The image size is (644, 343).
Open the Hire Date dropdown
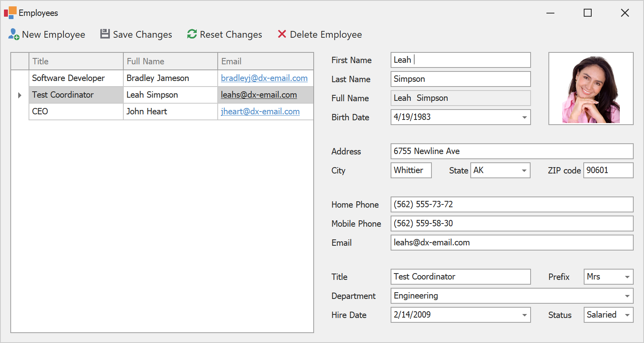pyautogui.click(x=524, y=315)
